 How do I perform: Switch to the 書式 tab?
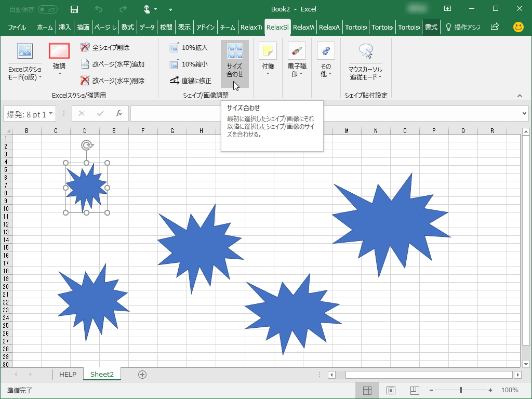click(431, 27)
